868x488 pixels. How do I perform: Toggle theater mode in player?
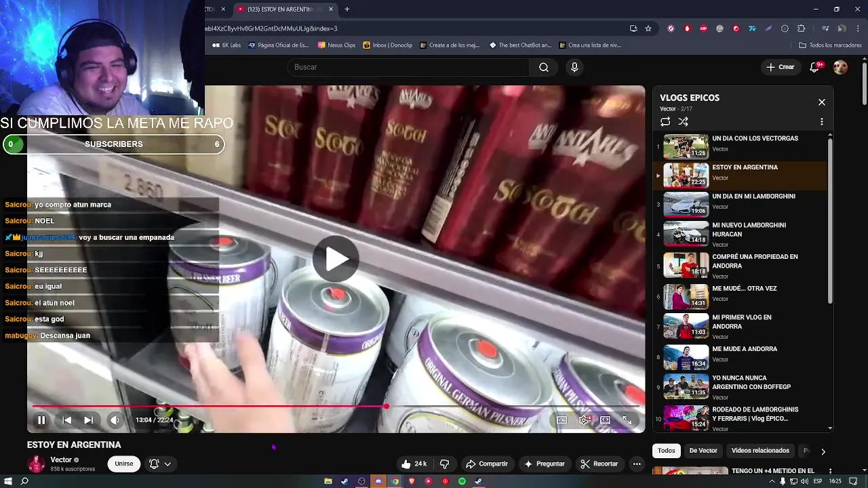606,420
